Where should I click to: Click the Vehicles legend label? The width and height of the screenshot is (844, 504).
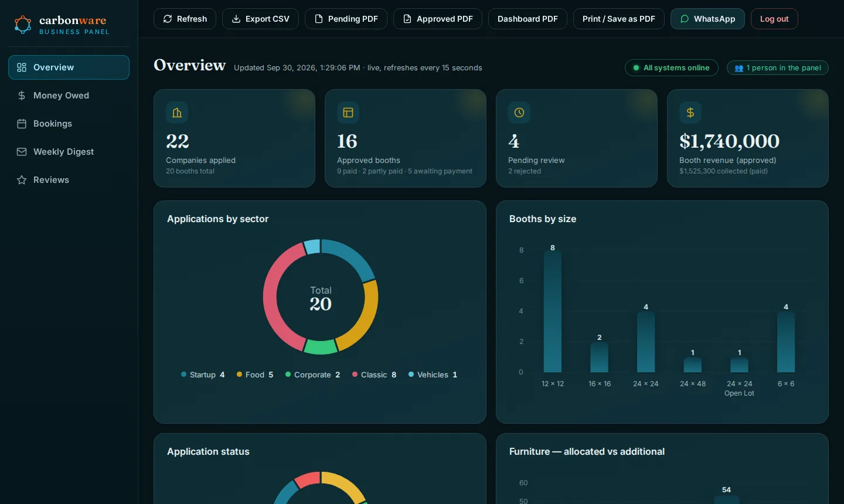pyautogui.click(x=433, y=375)
